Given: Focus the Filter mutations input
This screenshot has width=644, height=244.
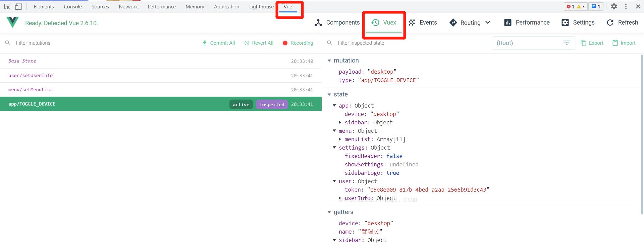Looking at the screenshot, I should pos(101,43).
